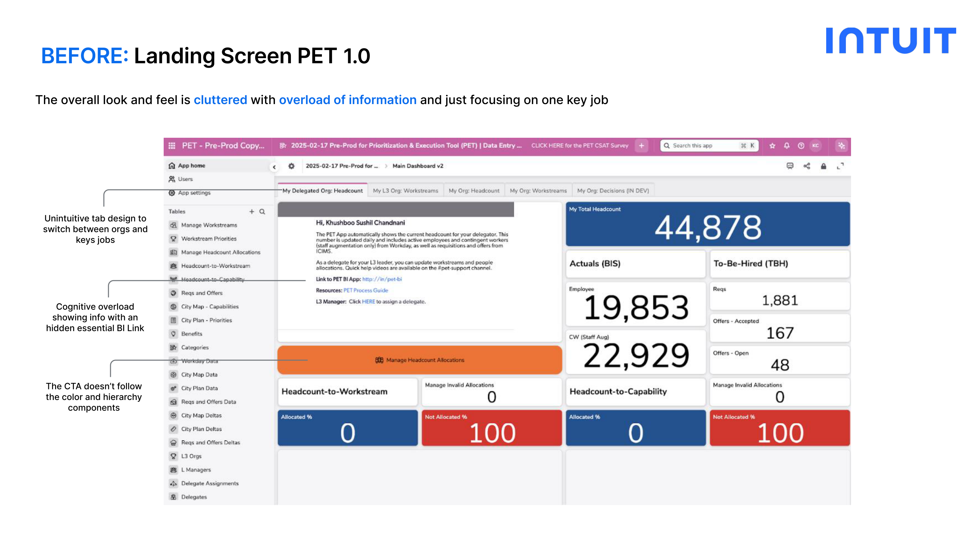Open the http://in/pet-bi link
This screenshot has height=551, width=980.
tap(382, 279)
